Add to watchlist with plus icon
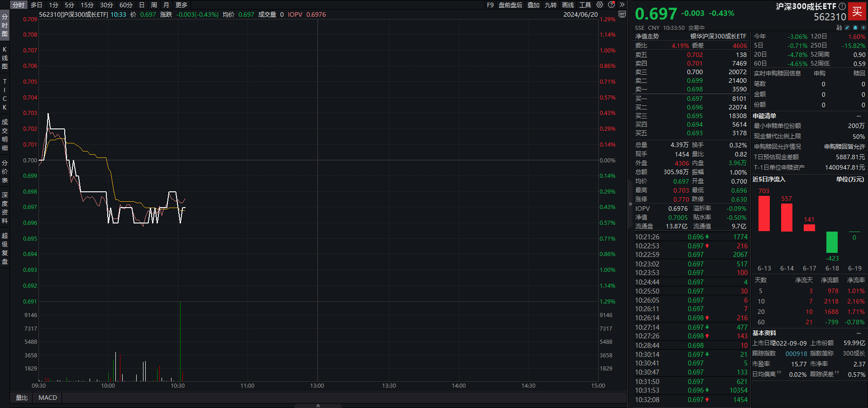Image resolution: width=868 pixels, height=408 pixels. click(x=863, y=28)
